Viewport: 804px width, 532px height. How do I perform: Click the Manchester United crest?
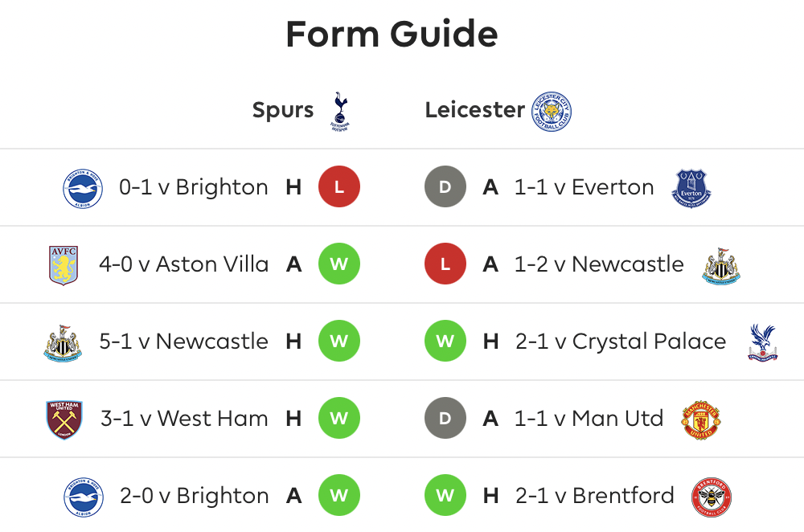click(x=701, y=419)
